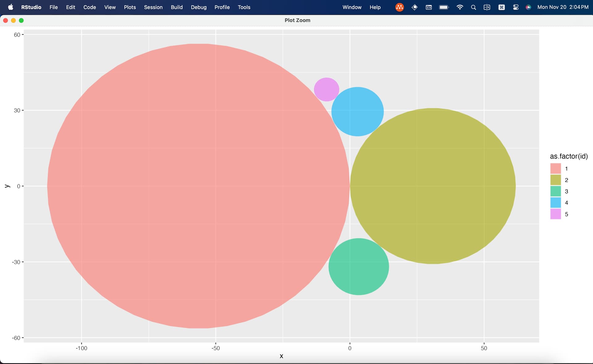Open the Session menu
The image size is (593, 364).
153,7
